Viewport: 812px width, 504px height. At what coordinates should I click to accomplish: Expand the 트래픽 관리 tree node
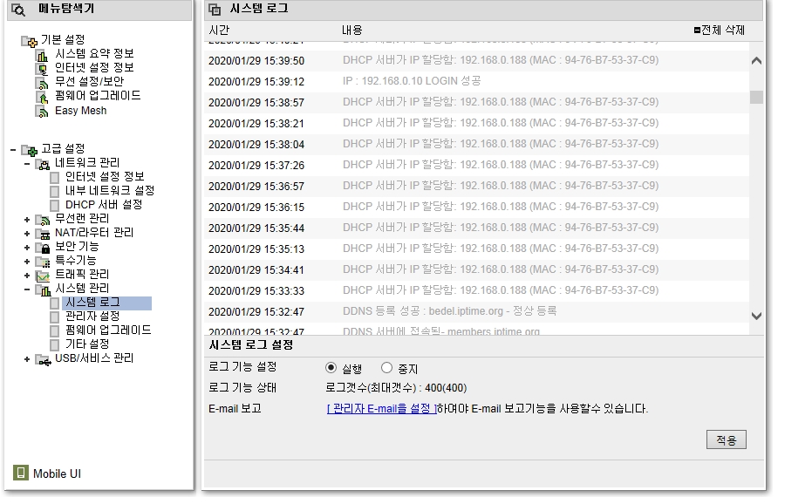pyautogui.click(x=27, y=276)
